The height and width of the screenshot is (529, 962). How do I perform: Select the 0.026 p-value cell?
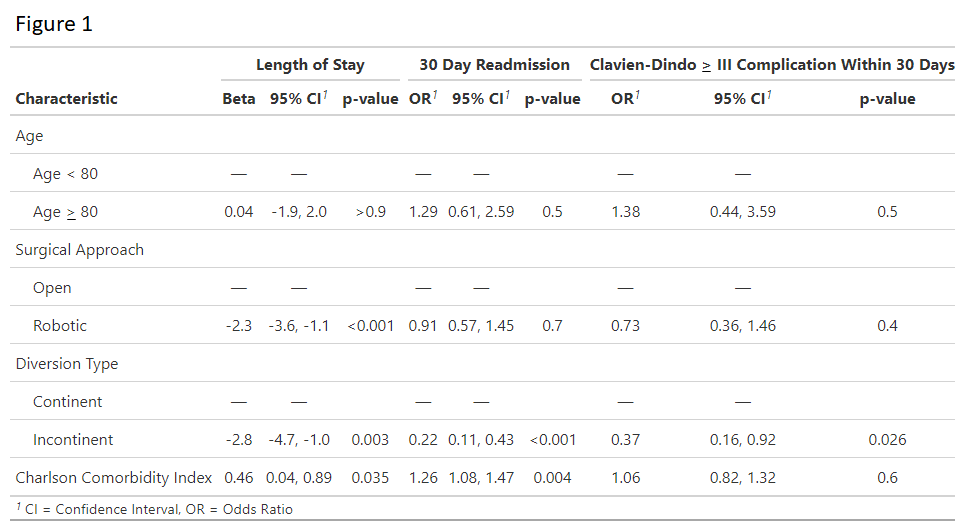point(887,440)
